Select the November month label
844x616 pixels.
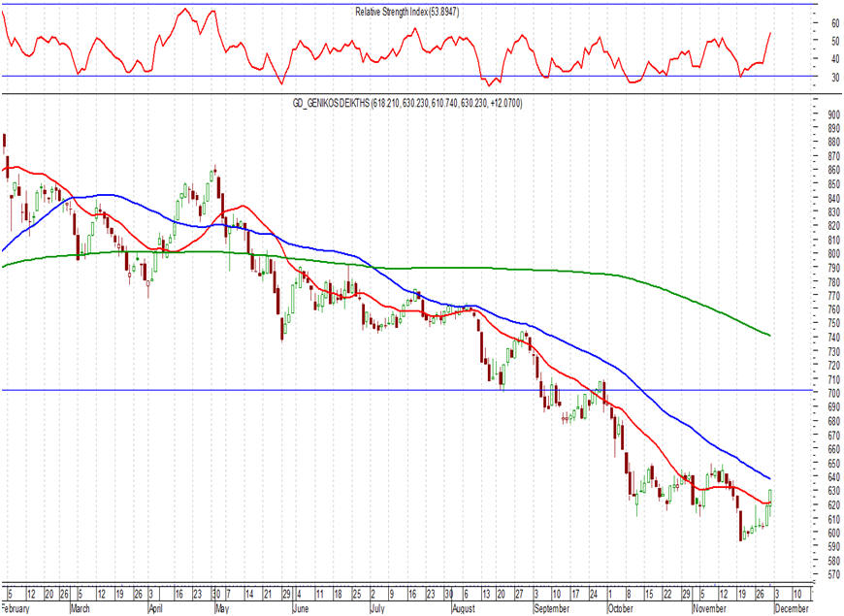pyautogui.click(x=709, y=608)
